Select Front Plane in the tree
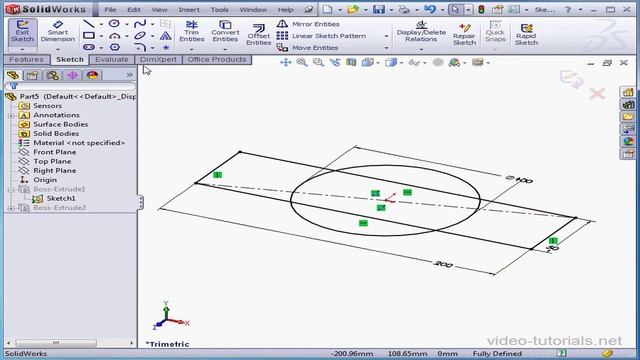Image resolution: width=640 pixels, height=360 pixels. [x=54, y=152]
